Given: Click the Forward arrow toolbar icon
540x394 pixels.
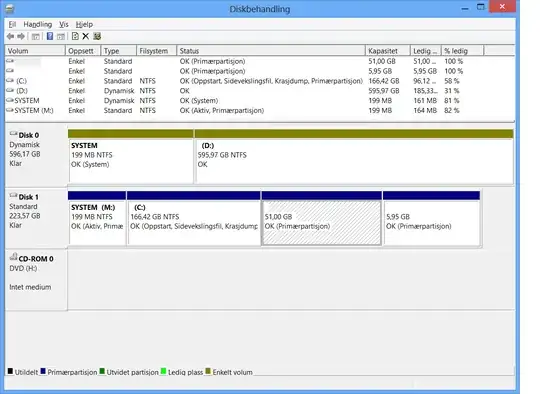Looking at the screenshot, I should pos(21,36).
